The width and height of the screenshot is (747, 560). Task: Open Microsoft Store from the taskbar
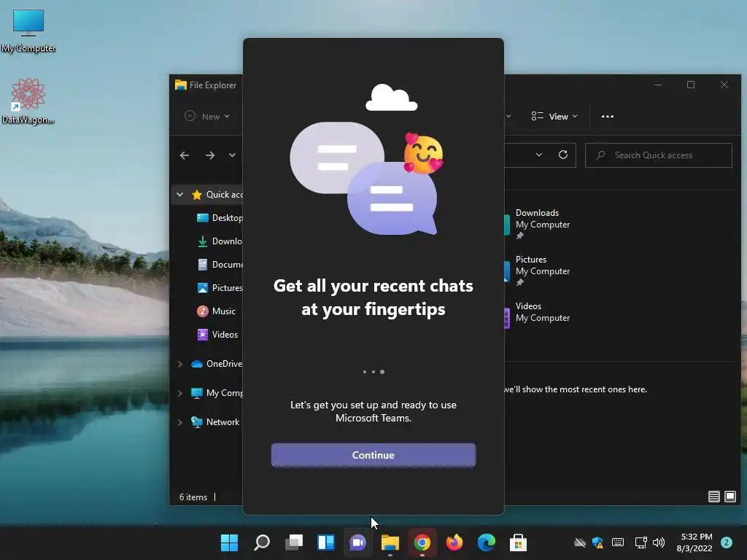519,542
